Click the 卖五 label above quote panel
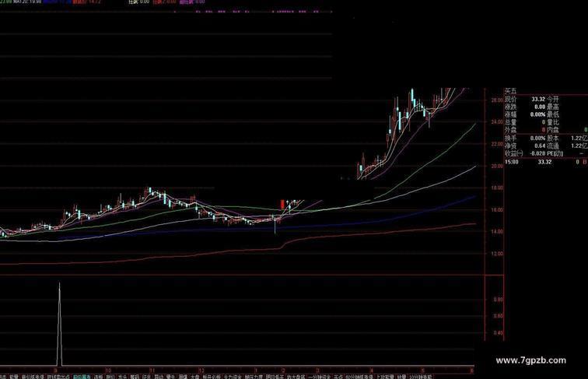Viewport: 588px width, 379px height. coord(510,91)
